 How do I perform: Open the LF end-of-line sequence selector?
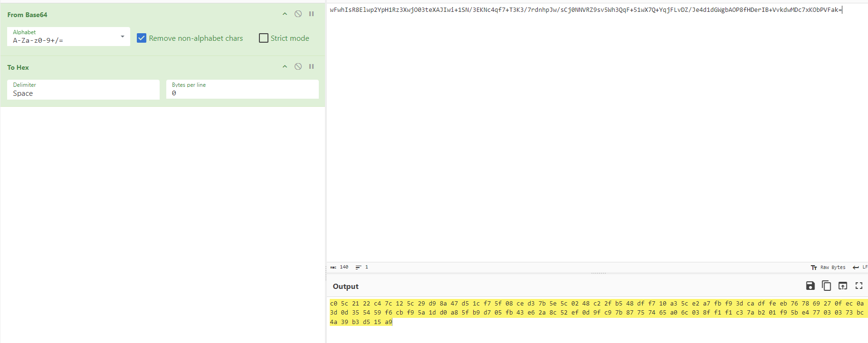(860, 268)
